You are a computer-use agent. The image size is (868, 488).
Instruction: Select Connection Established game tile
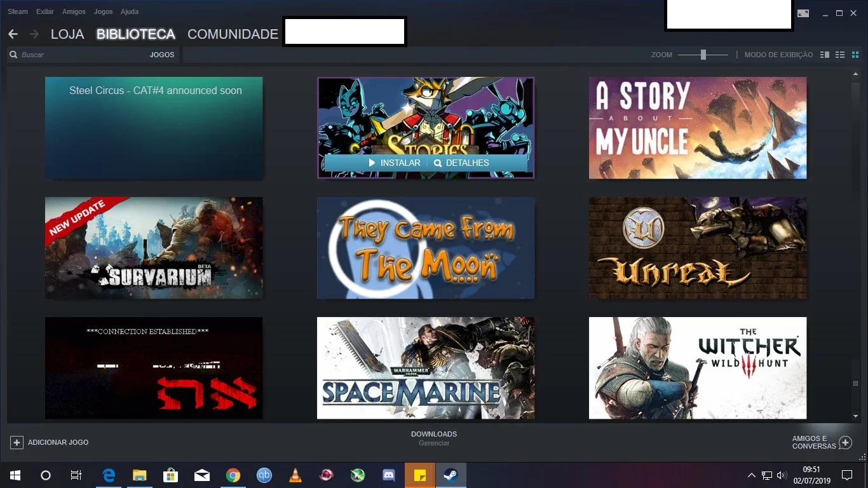[x=154, y=368]
